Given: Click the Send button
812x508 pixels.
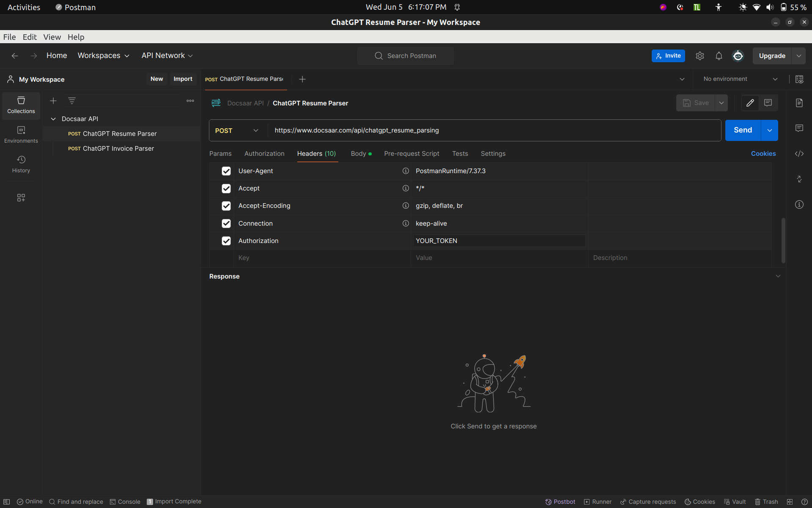Looking at the screenshot, I should coord(743,130).
